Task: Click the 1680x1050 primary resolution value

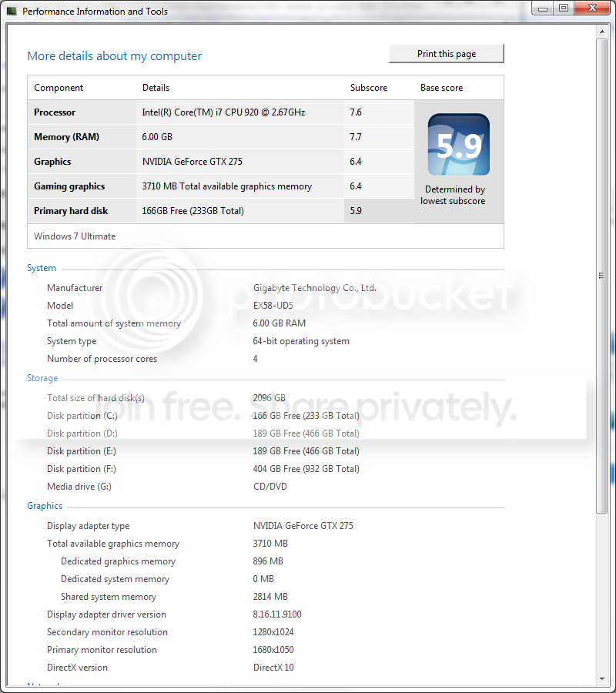Action: (x=273, y=650)
